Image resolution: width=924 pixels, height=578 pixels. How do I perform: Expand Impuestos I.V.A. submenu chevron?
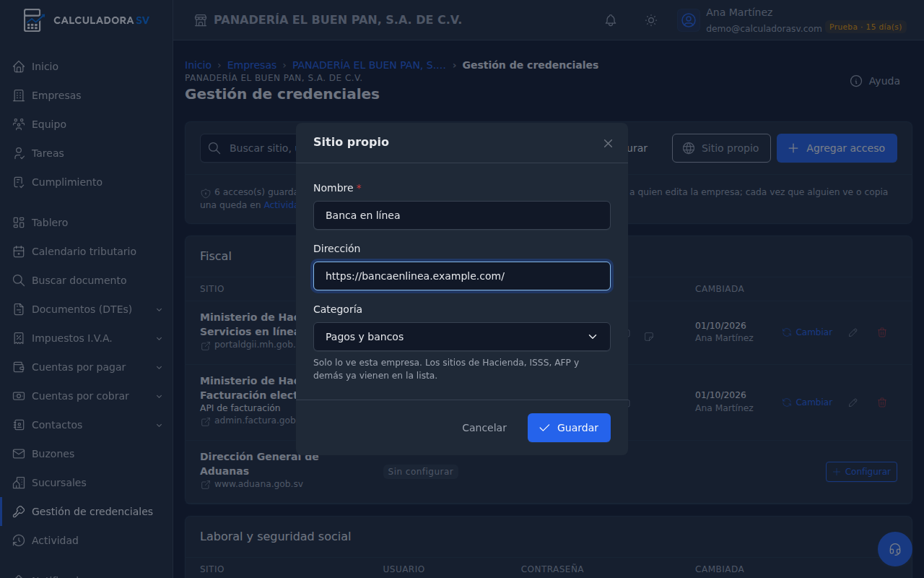coord(159,338)
